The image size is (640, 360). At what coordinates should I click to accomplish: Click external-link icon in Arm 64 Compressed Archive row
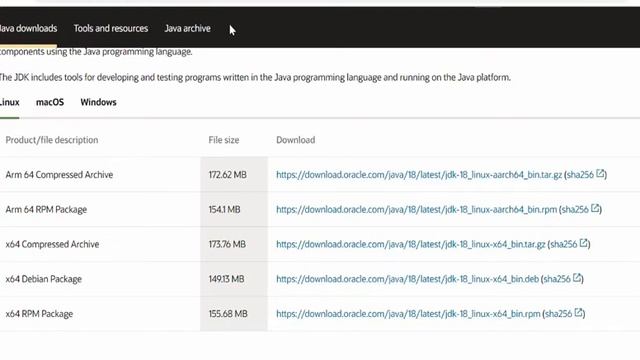pos(600,173)
